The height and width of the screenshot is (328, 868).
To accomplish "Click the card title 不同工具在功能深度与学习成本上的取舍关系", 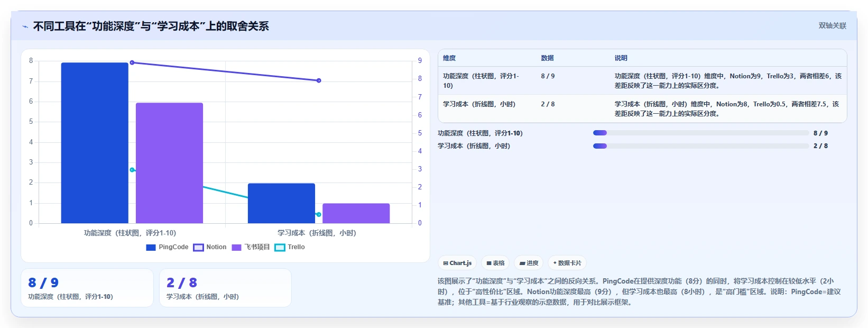I will (151, 26).
